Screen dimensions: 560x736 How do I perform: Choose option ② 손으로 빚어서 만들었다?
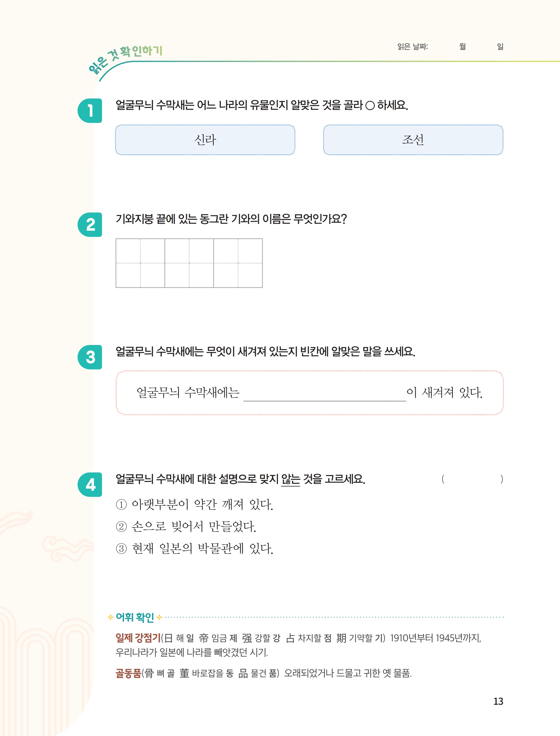pyautogui.click(x=186, y=527)
